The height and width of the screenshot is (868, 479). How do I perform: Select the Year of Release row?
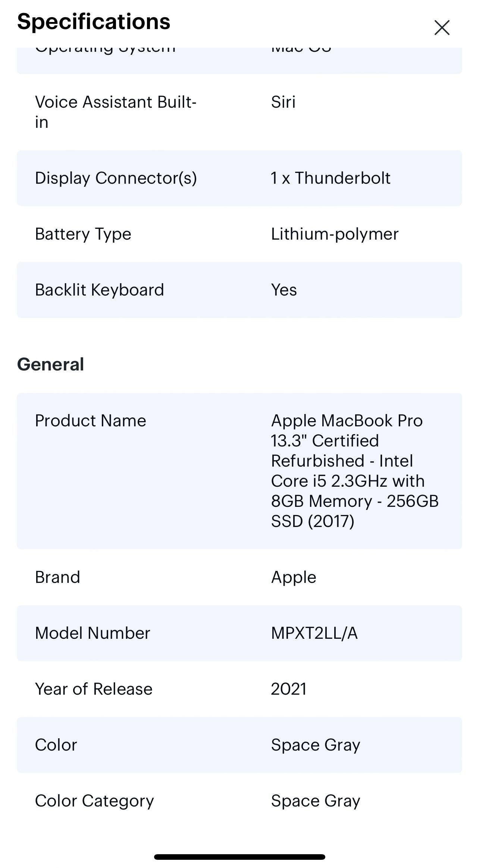click(x=239, y=689)
